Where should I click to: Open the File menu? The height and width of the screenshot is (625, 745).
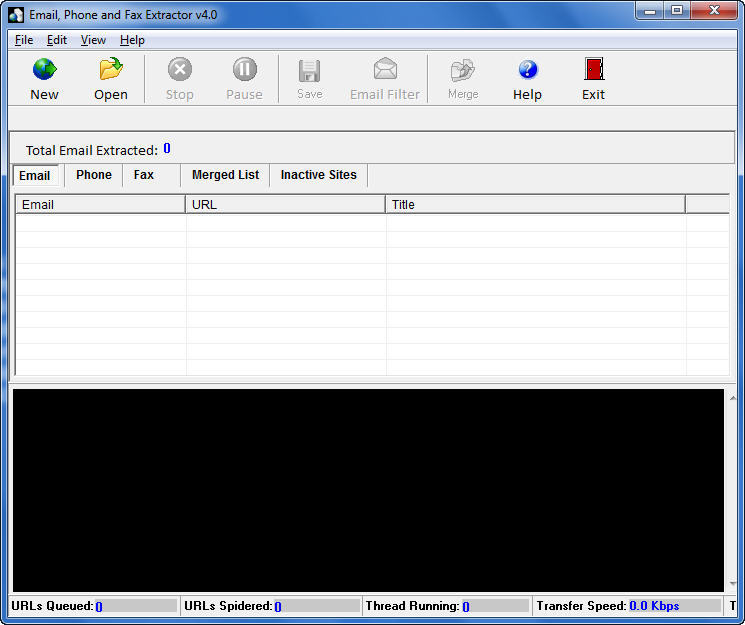coord(24,40)
